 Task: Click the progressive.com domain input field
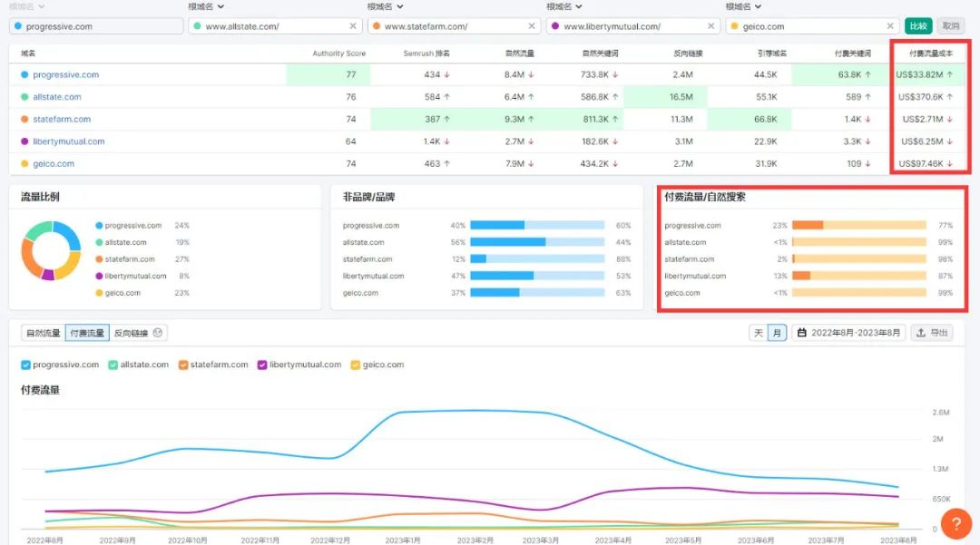[96, 26]
